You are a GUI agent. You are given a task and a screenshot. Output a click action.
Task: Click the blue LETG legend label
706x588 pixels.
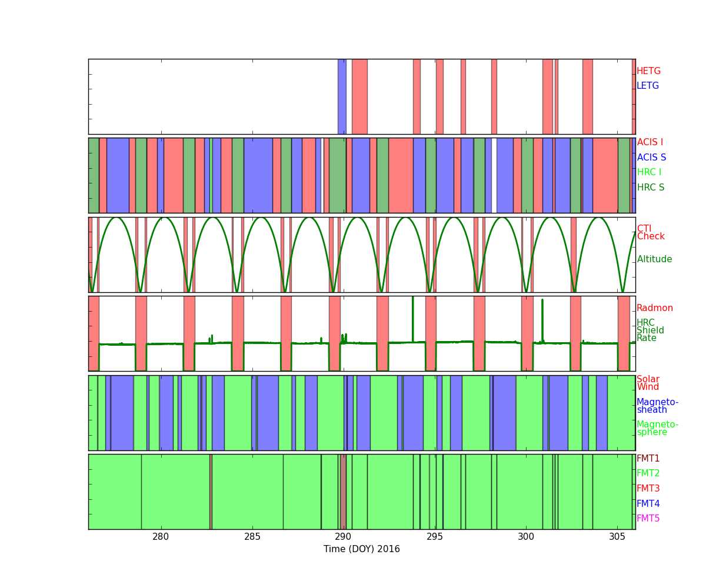(647, 86)
